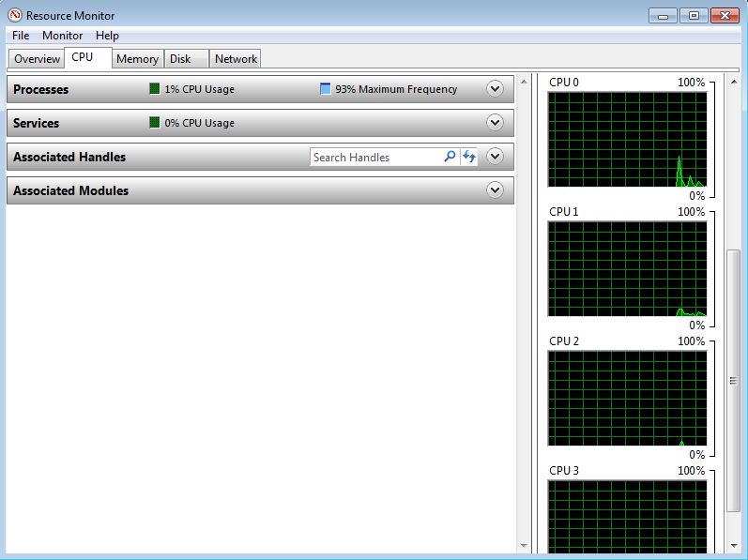Click the blue Maximum Frequency indicator
Viewport: 748px width, 560px height.
coord(326,89)
